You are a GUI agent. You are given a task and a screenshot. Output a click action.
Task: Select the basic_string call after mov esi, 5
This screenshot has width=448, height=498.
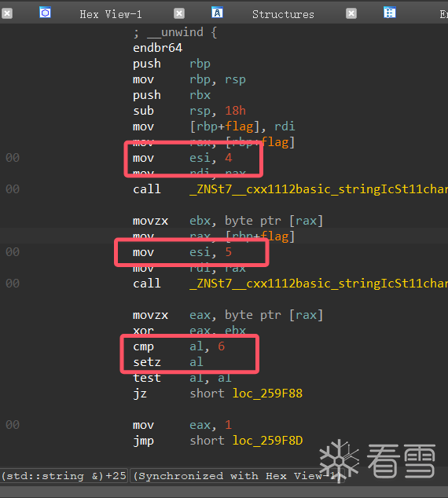click(290, 284)
